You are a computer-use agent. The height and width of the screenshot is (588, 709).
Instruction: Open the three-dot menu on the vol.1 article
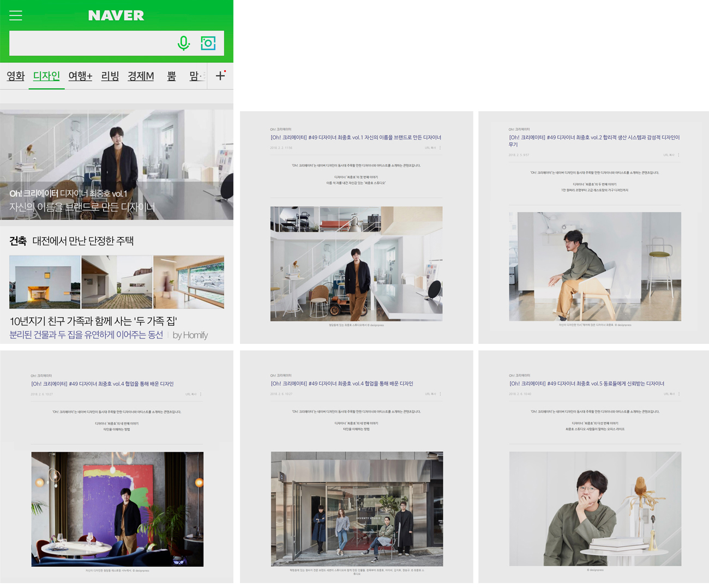pos(440,148)
